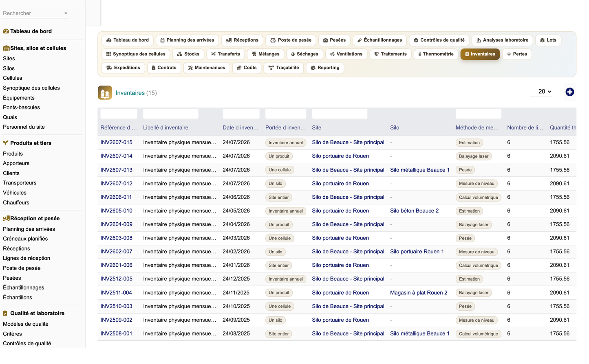This screenshot has width=589, height=364.
Task: Switch to the Lots tab
Action: pyautogui.click(x=548, y=40)
